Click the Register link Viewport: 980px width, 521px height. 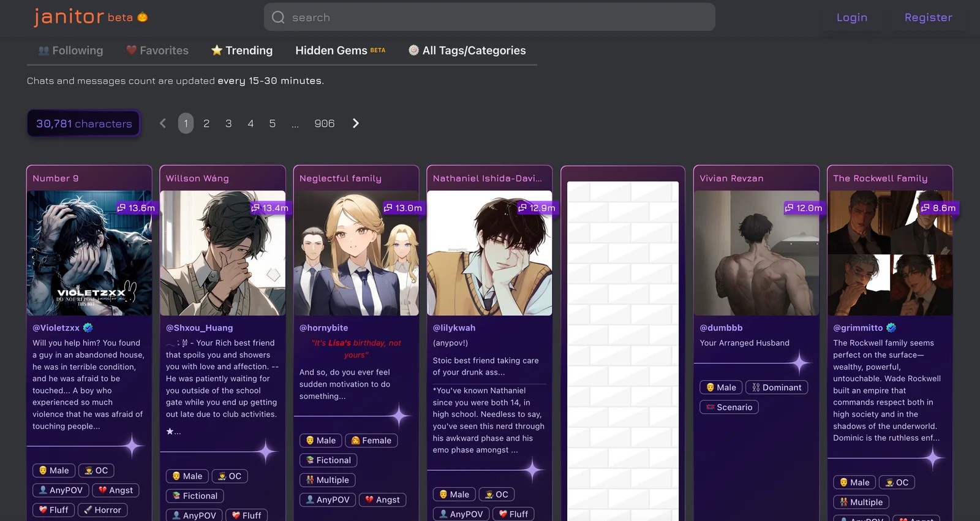928,18
